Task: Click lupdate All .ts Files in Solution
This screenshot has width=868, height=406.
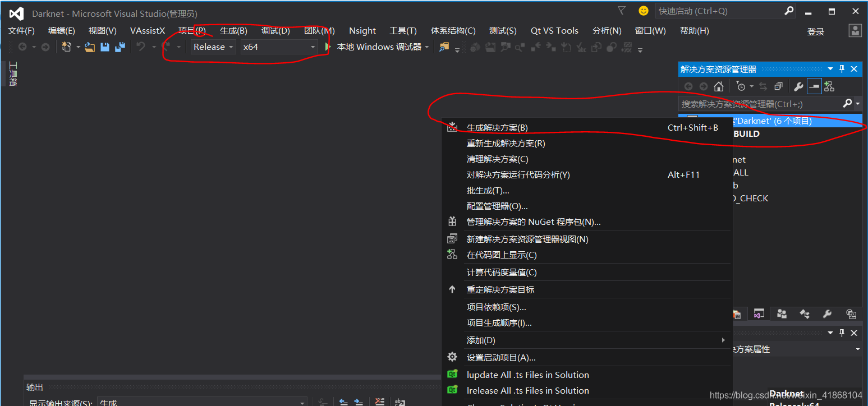Action: coord(586,375)
